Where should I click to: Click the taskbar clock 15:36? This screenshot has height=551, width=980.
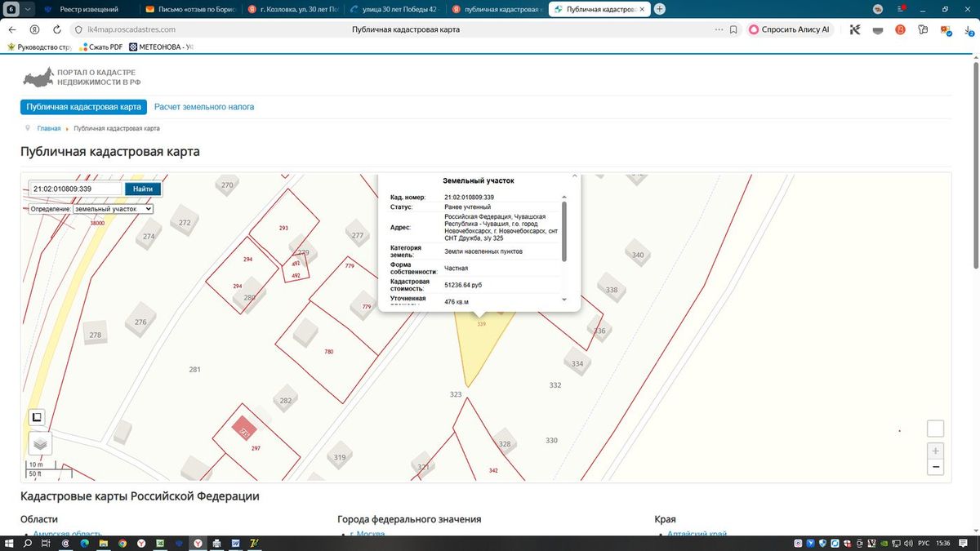point(944,543)
